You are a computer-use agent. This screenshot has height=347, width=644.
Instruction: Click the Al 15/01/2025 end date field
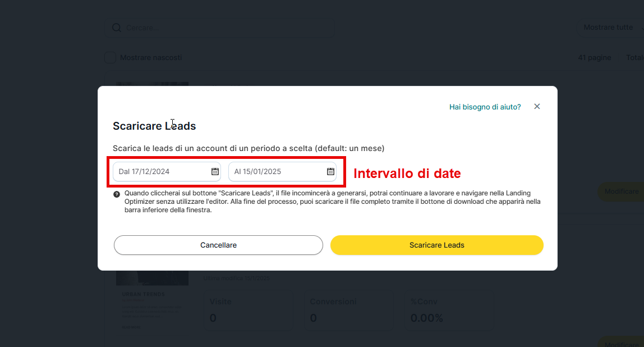(276, 171)
